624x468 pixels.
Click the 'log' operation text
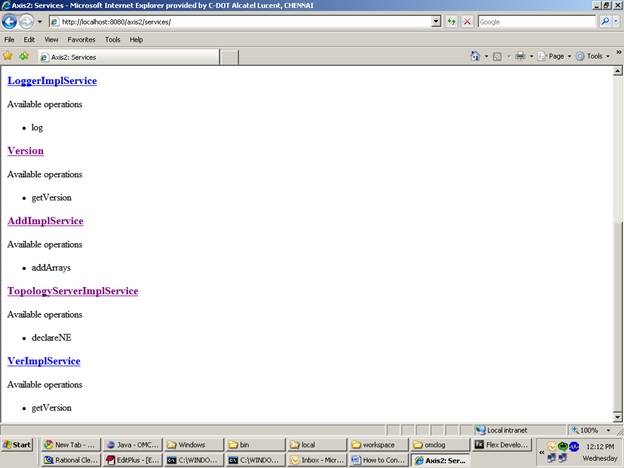click(37, 127)
